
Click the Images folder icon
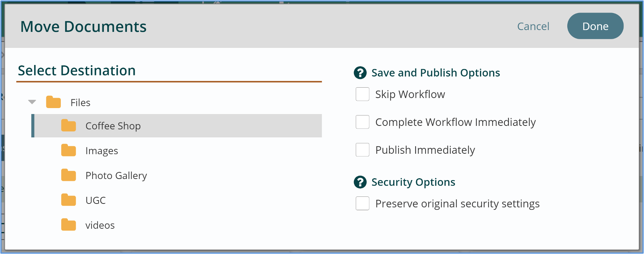(69, 150)
